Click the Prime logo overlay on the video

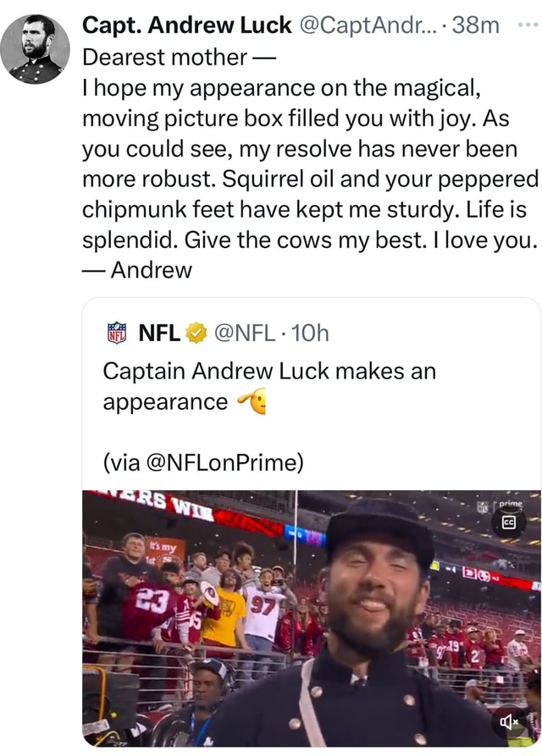click(x=509, y=503)
